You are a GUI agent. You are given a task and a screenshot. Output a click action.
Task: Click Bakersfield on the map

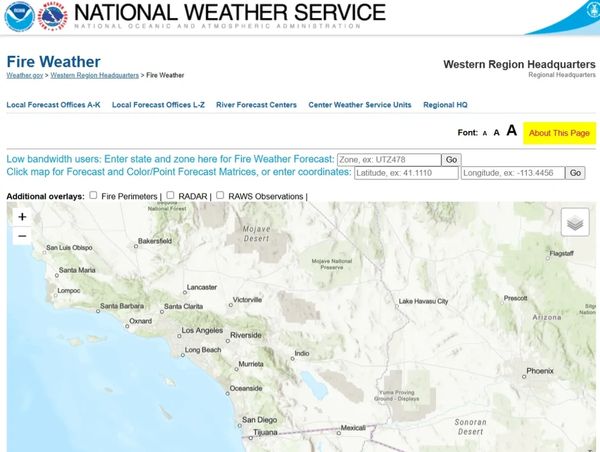pyautogui.click(x=155, y=241)
